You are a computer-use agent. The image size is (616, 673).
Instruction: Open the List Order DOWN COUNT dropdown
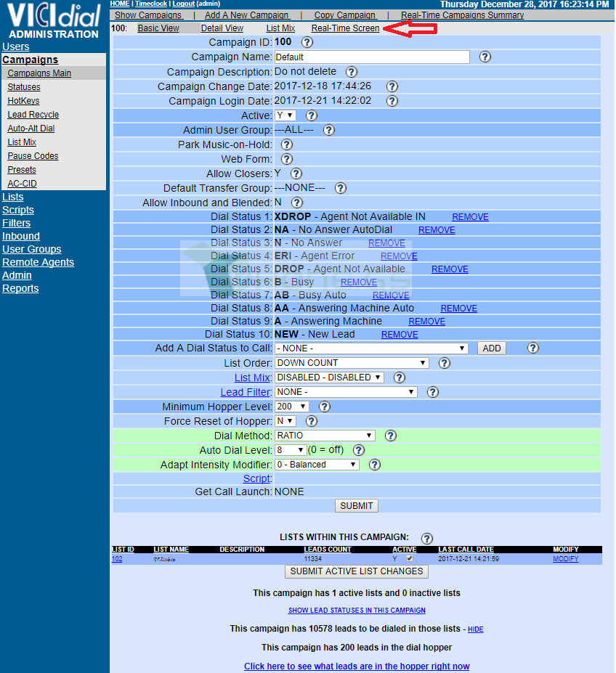pos(352,363)
